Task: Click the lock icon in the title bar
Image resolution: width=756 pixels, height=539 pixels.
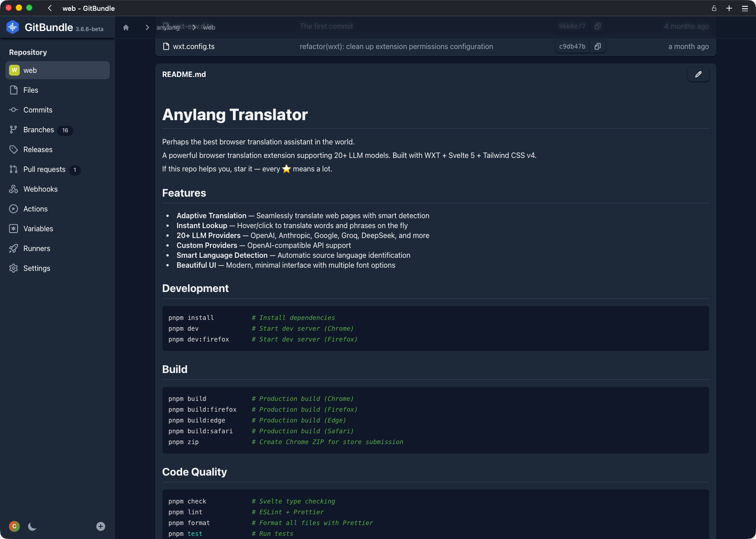Action: 714,8
